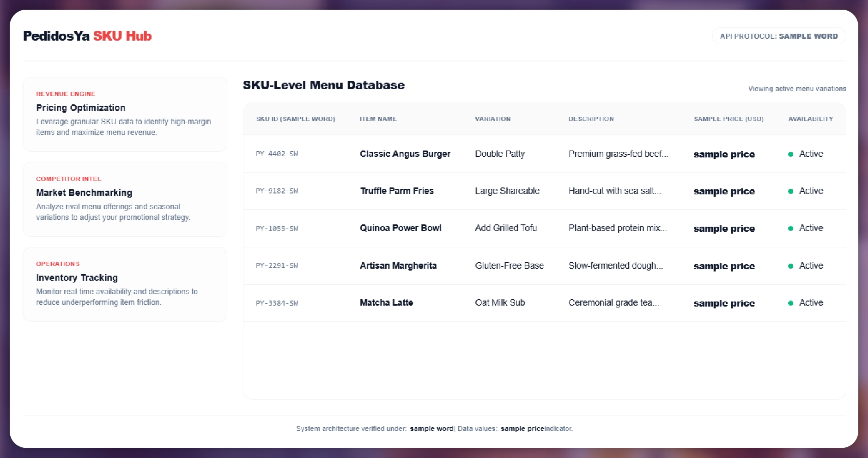
Task: Click the PedidosYa SKU Hub logo
Action: (x=87, y=36)
